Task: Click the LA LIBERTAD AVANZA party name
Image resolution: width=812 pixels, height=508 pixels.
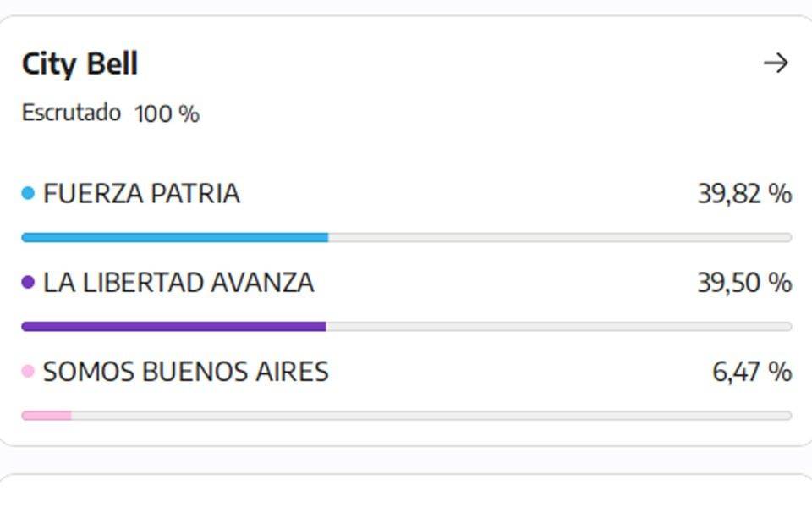Action: click(178, 283)
